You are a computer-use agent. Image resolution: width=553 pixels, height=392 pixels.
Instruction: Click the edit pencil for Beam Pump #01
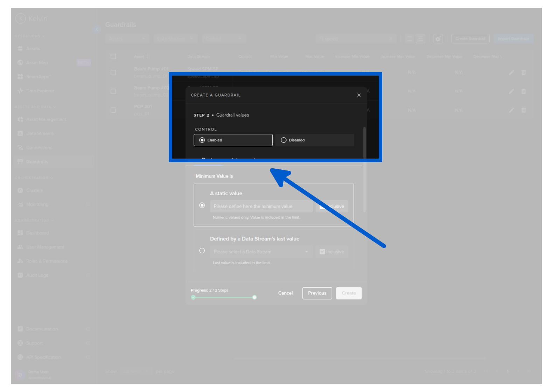[511, 72]
